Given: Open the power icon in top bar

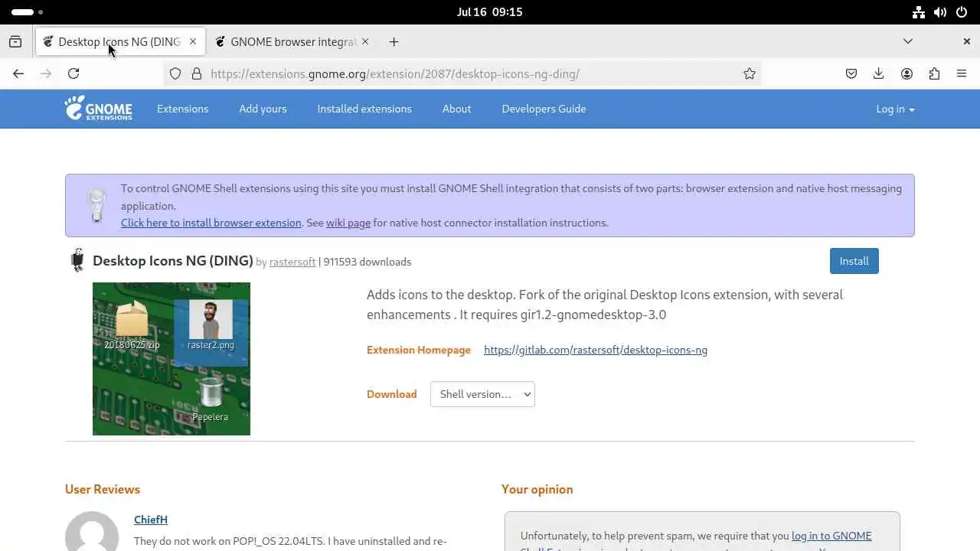Looking at the screenshot, I should [x=962, y=12].
